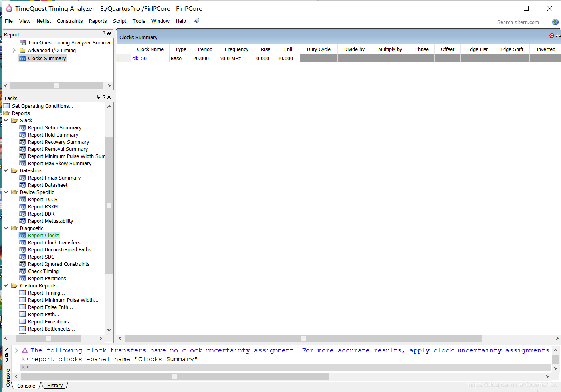Switch to the Console tab
This screenshot has height=392, width=561.
26,386
